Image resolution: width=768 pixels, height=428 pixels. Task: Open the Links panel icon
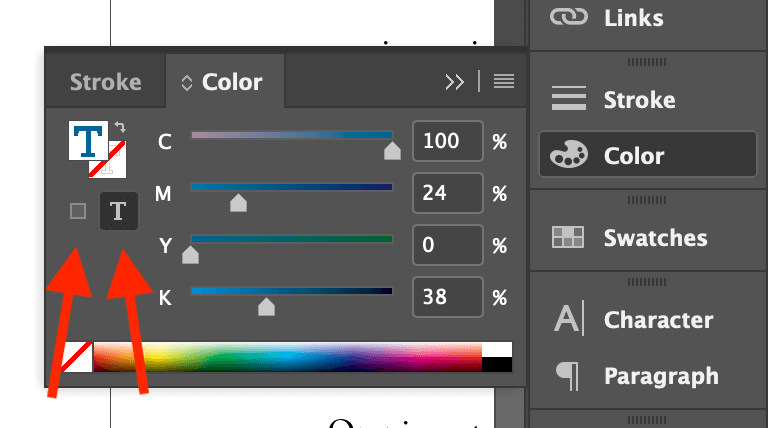coord(568,17)
